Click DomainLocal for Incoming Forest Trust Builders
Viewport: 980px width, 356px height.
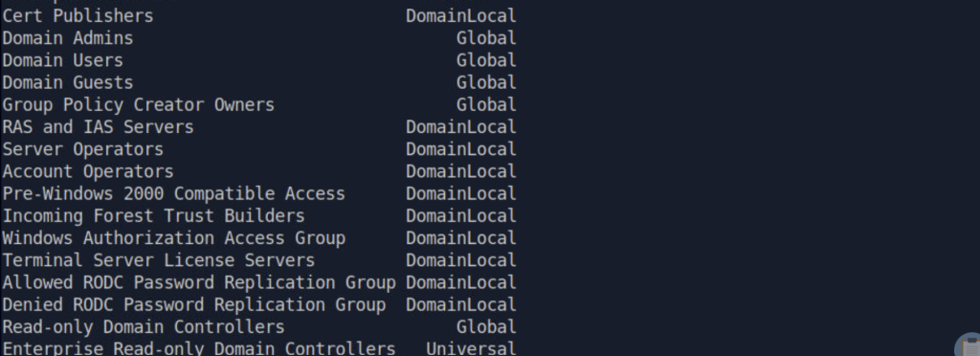[461, 216]
